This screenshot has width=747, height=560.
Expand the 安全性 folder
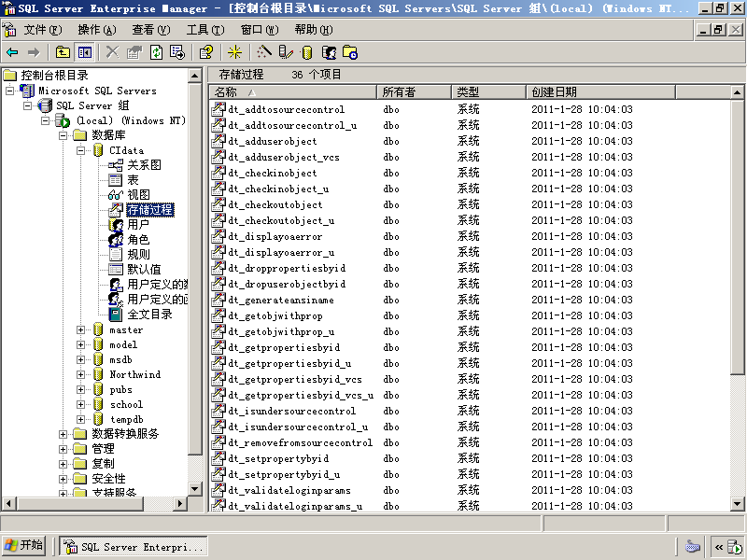[x=63, y=479]
